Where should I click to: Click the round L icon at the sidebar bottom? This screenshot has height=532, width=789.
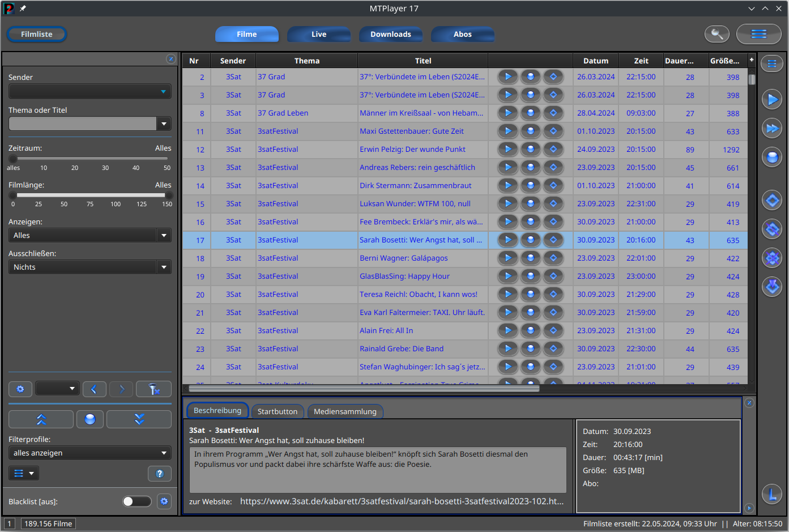click(771, 494)
